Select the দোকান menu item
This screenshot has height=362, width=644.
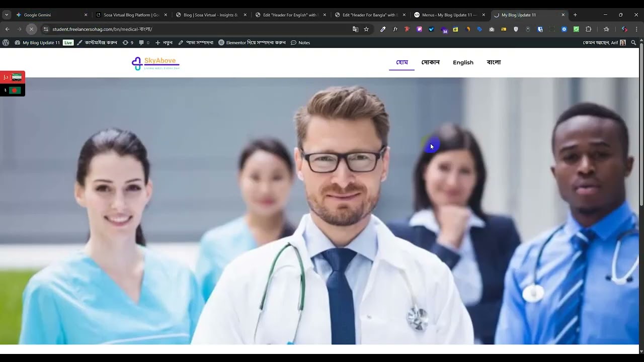pyautogui.click(x=431, y=62)
